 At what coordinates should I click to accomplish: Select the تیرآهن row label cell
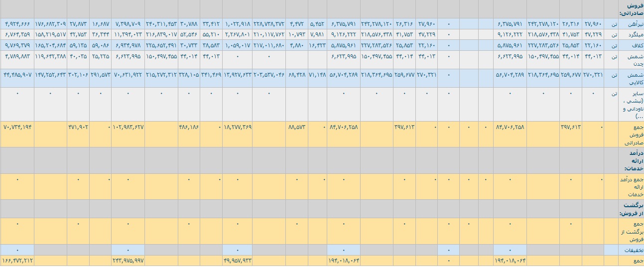coord(631,23)
